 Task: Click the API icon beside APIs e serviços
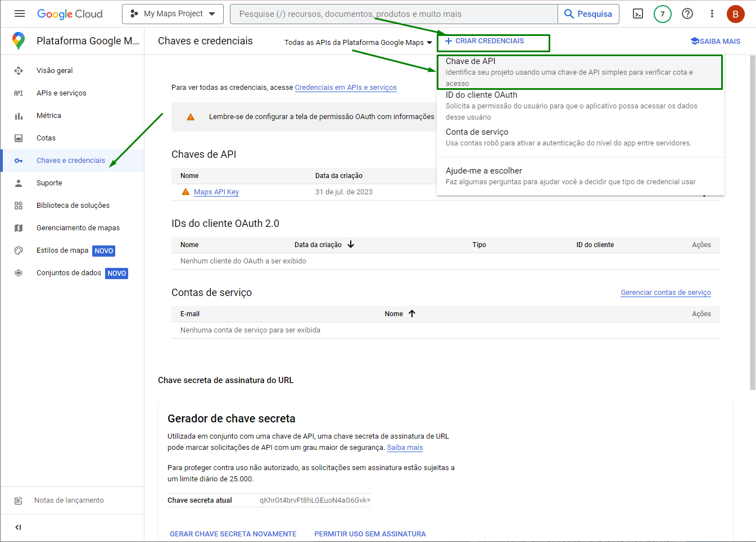click(19, 93)
